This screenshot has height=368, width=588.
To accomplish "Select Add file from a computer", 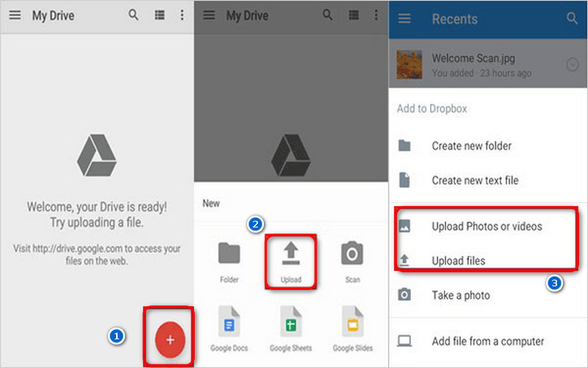I will point(487,341).
